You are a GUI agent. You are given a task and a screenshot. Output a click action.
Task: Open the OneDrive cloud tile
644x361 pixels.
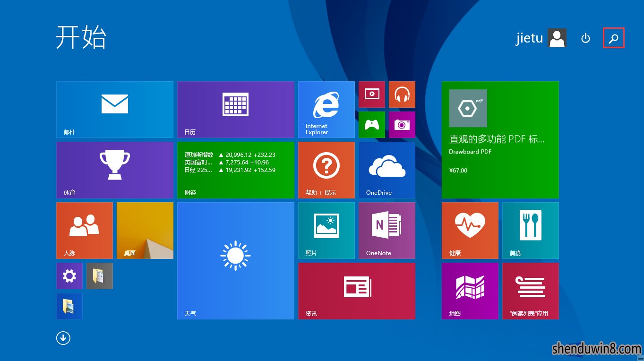pyautogui.click(x=387, y=170)
